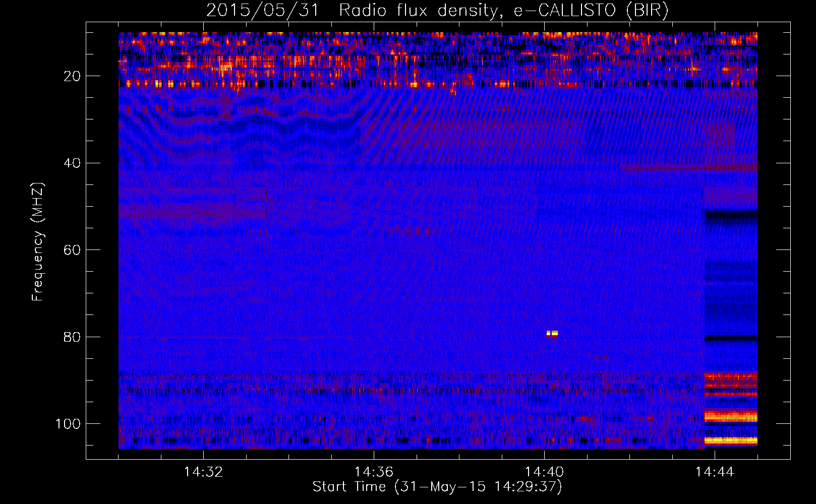This screenshot has height=504, width=816.
Task: Click the bright yellow burst near 80 MHz
Action: (552, 333)
